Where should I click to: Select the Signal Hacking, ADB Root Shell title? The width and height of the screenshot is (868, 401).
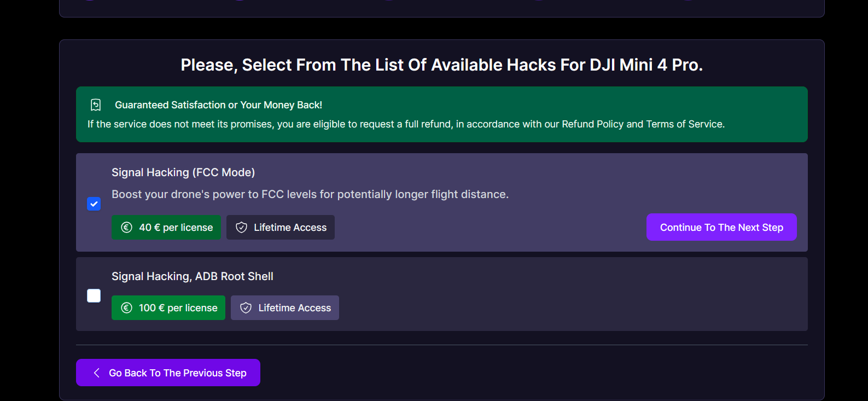tap(193, 276)
